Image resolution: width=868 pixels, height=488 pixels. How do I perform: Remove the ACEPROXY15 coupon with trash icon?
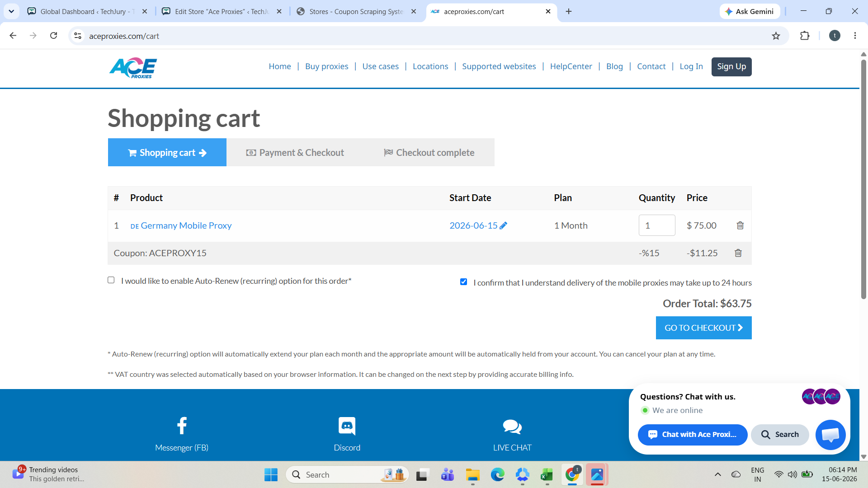tap(738, 253)
